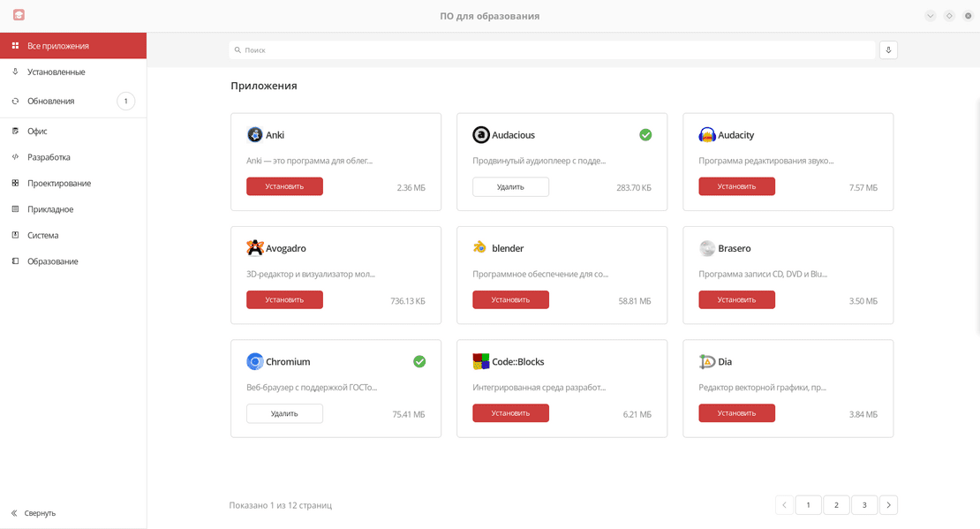Open the Установленные section
980x529 pixels.
(x=73, y=72)
